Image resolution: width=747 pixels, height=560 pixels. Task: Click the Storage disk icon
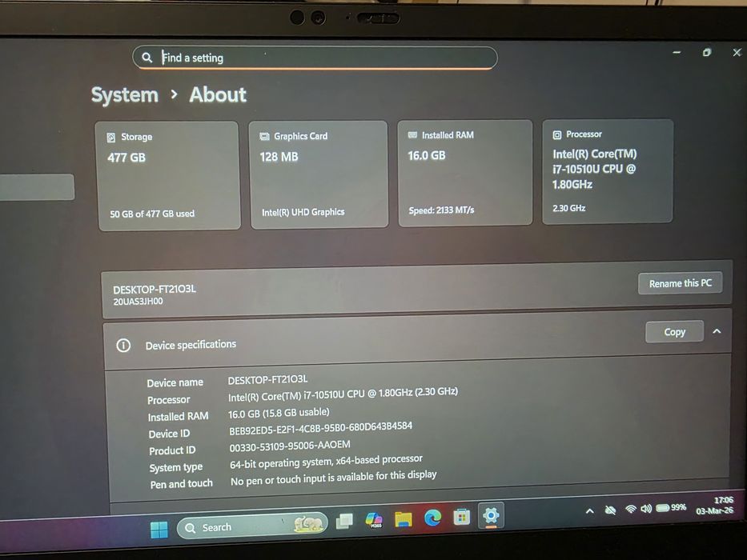pos(111,138)
